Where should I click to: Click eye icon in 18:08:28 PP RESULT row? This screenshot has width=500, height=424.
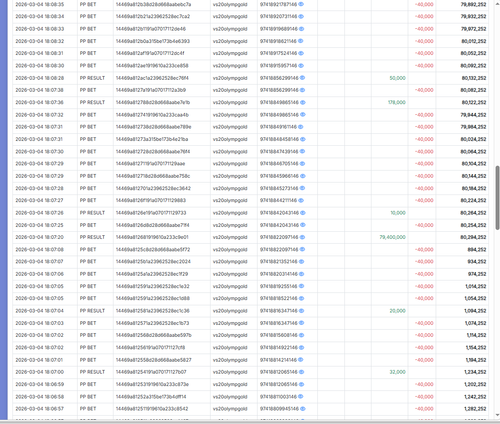tap(303, 78)
